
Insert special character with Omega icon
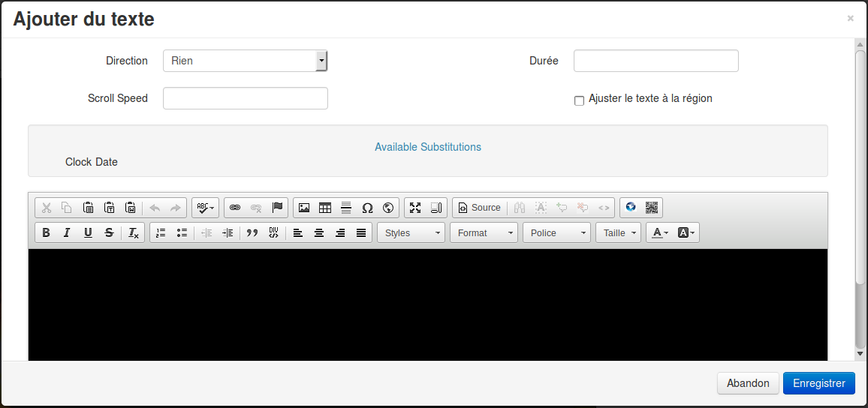[367, 208]
